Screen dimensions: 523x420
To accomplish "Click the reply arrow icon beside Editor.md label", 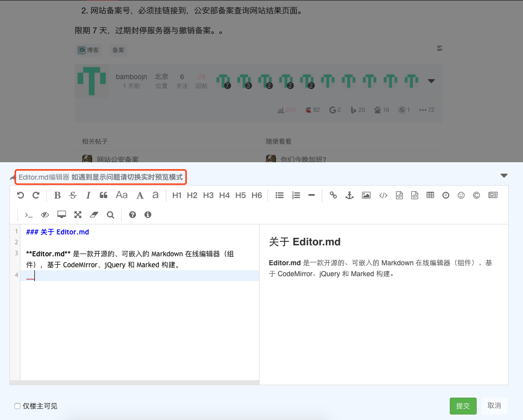I will click(x=13, y=178).
